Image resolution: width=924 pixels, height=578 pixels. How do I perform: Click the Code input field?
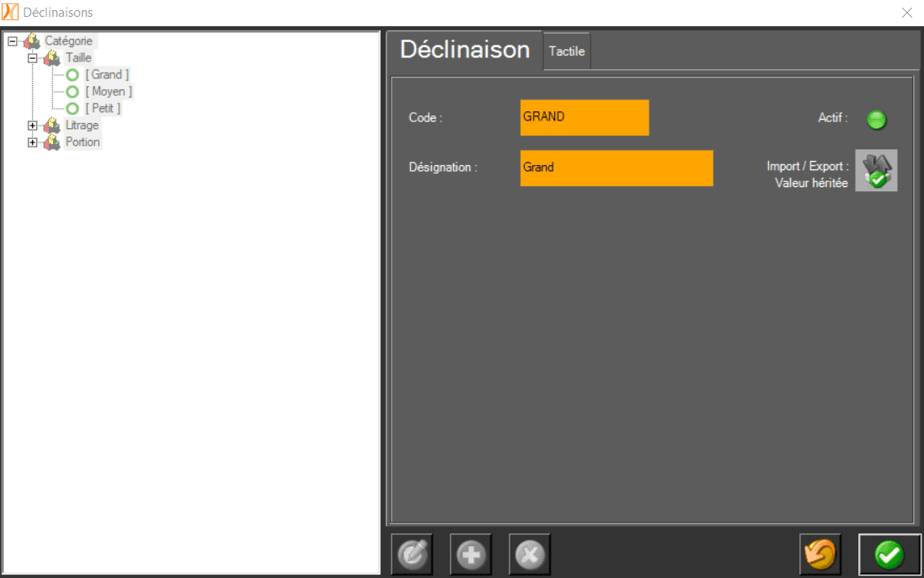(x=585, y=117)
